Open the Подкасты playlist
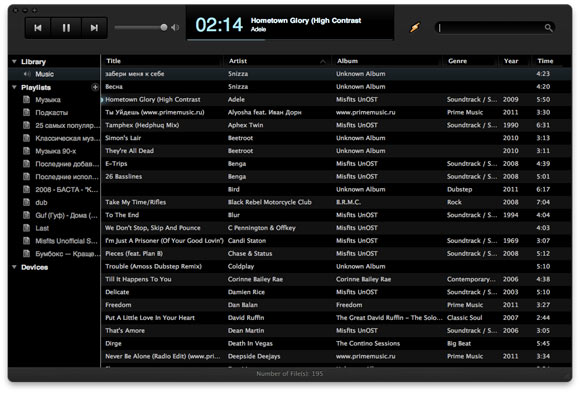This screenshot has height=393, width=580. 54,112
